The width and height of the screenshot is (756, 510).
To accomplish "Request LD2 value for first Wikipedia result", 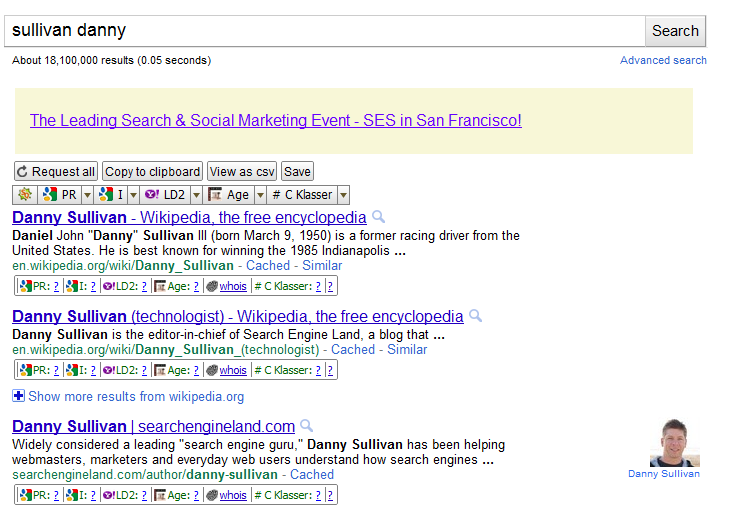I will pos(144,286).
